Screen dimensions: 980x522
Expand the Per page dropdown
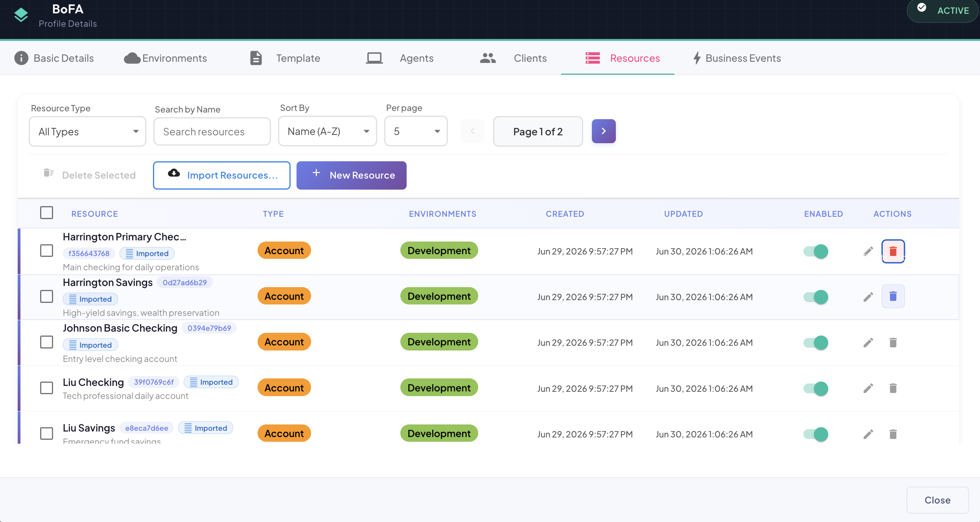pyautogui.click(x=416, y=131)
